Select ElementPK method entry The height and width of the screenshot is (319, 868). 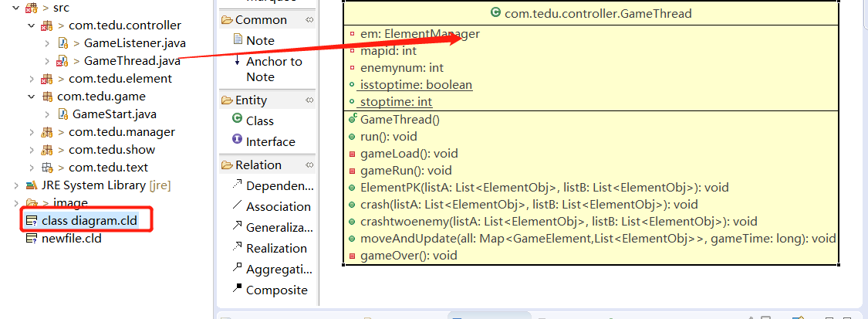[x=544, y=187]
